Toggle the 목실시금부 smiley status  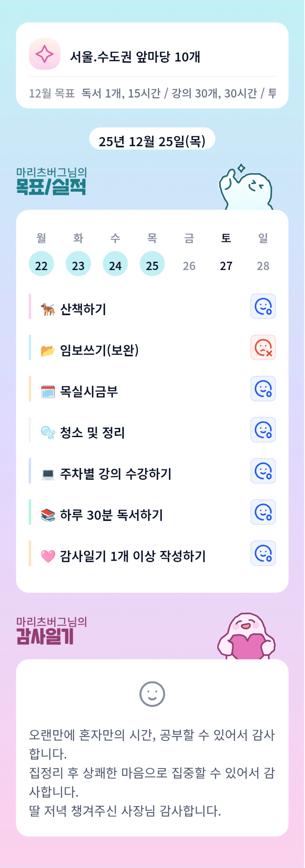tap(263, 389)
